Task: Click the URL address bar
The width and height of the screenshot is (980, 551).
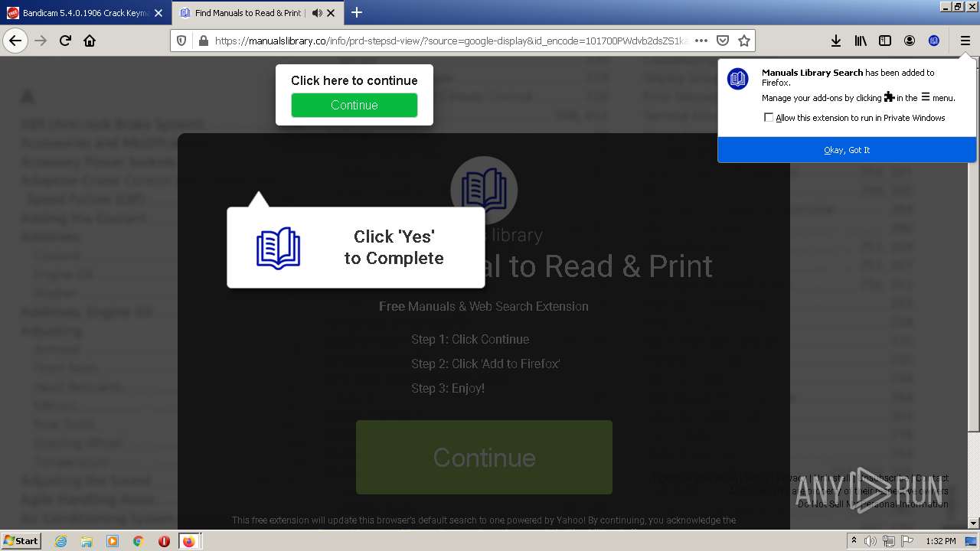Action: click(452, 41)
